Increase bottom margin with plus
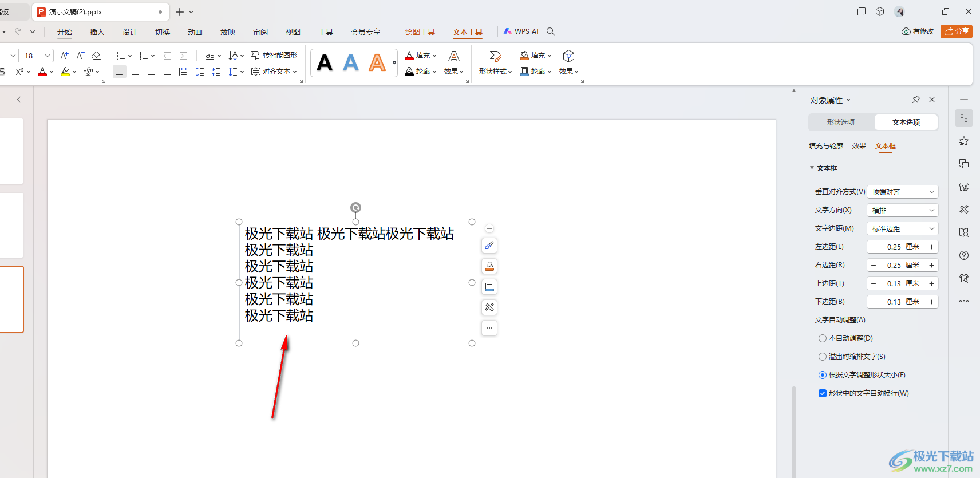The height and width of the screenshot is (478, 980). coord(931,302)
